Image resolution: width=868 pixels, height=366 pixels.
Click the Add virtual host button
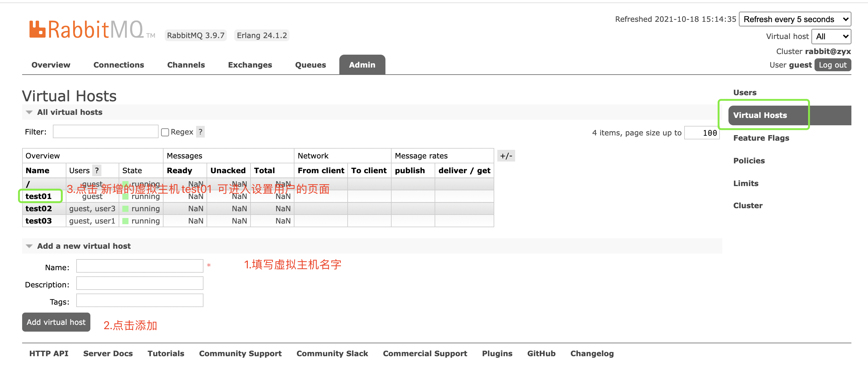(56, 322)
